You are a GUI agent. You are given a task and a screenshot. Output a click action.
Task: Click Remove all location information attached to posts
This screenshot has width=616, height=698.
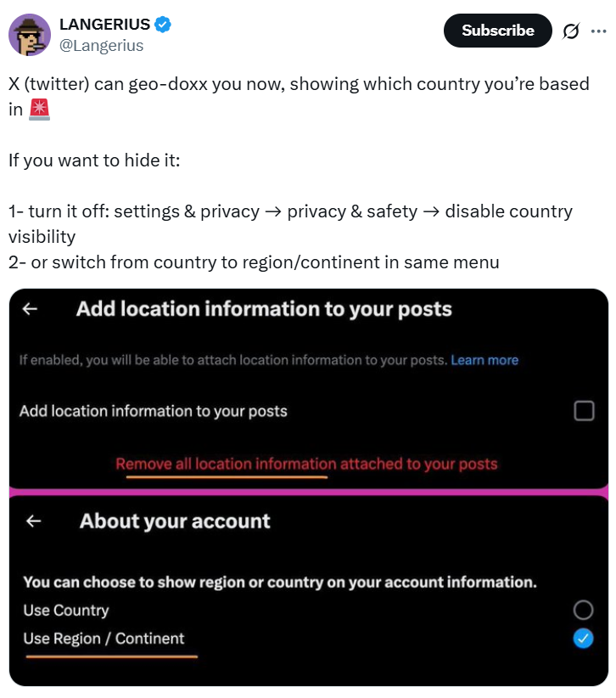308,464
